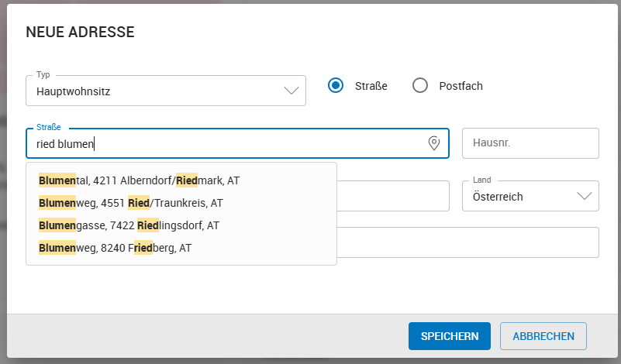The height and width of the screenshot is (364, 621).
Task: Select suggestion Blumengasse, 7422 Riedlingsdorf
Action: [x=129, y=225]
